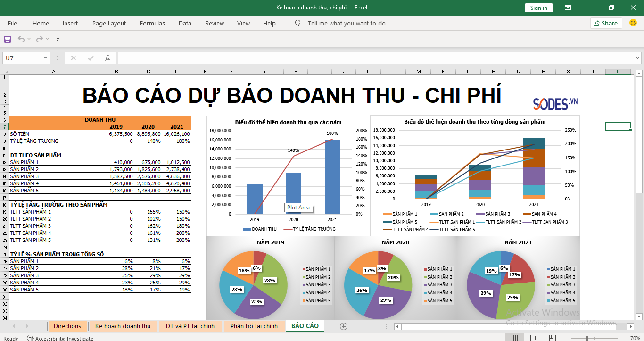The image size is (644, 341).
Task: Send feedback using the smiley face icon
Action: pos(633,23)
